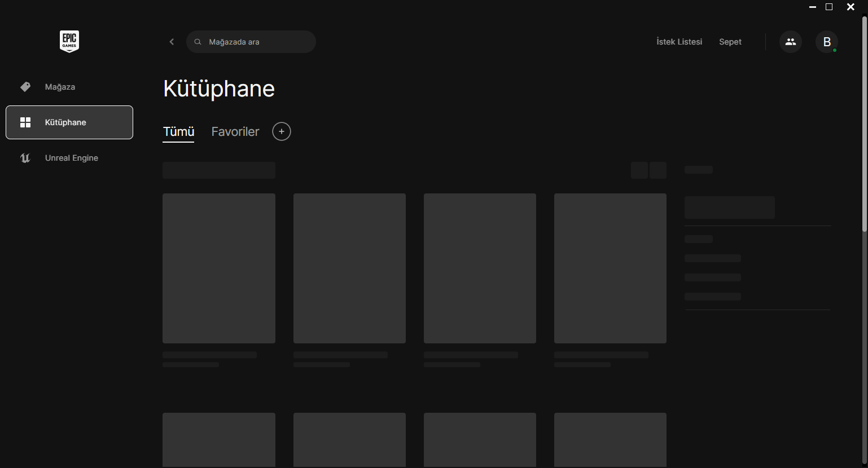
Task: Maximize the launcher window
Action: click(x=829, y=7)
